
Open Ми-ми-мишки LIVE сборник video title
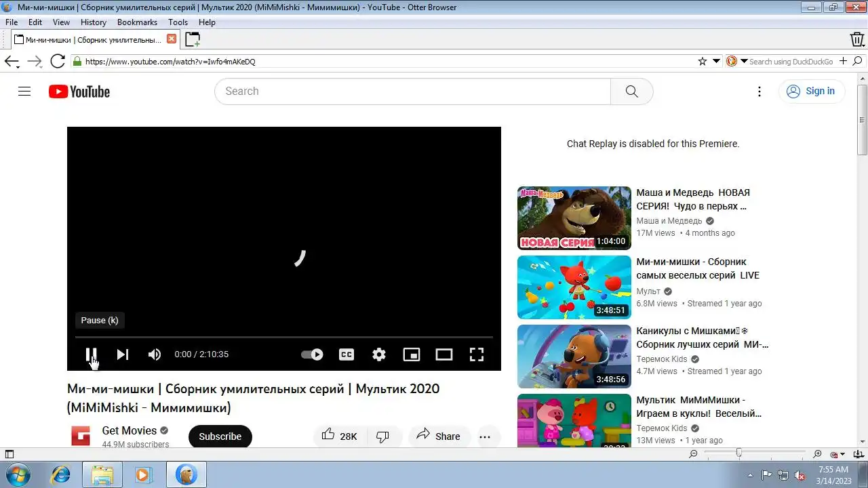(x=698, y=268)
